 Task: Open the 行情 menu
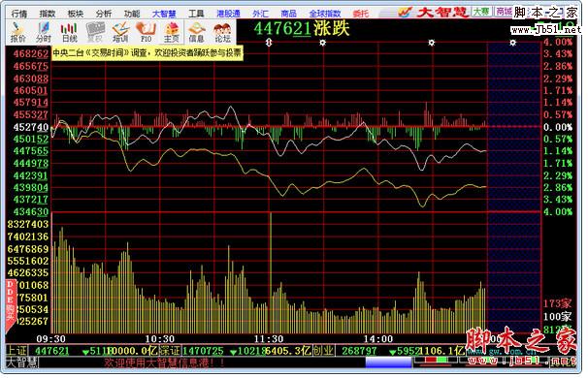(x=19, y=14)
